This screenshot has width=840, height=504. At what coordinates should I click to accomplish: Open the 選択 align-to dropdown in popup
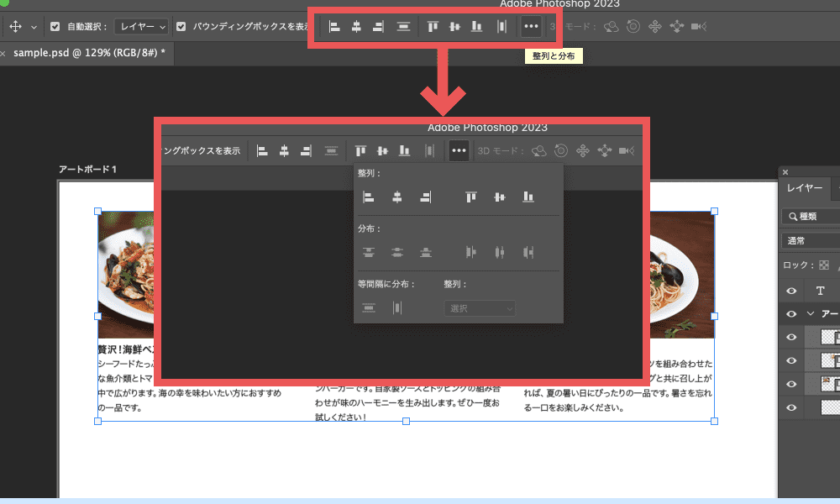[480, 308]
